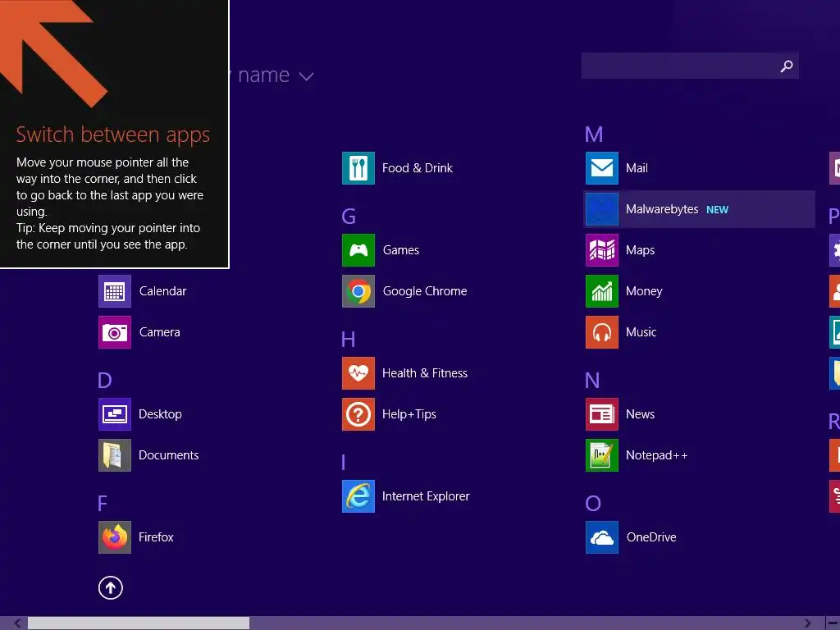Click the Documents label text
The width and height of the screenshot is (840, 630).
point(169,455)
